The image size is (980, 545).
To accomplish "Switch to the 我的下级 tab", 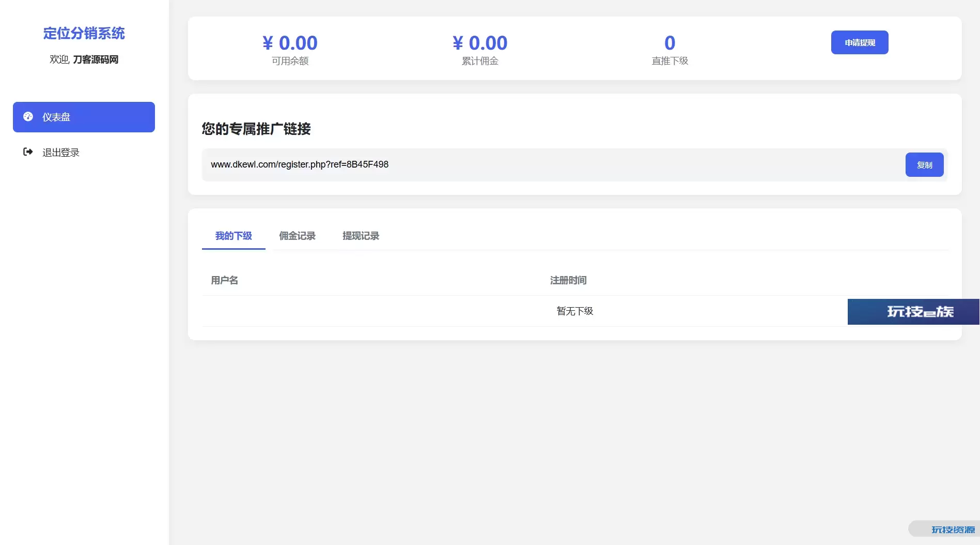I will 234,236.
